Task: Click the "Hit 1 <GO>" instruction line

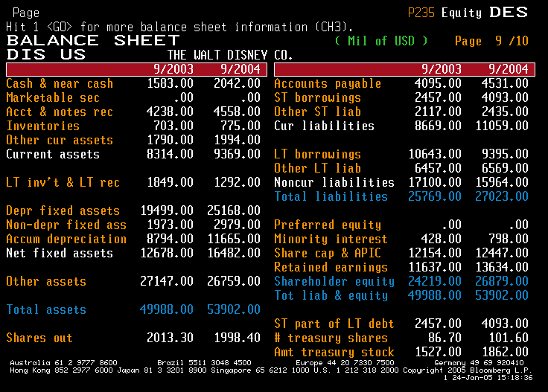Action: 158,27
